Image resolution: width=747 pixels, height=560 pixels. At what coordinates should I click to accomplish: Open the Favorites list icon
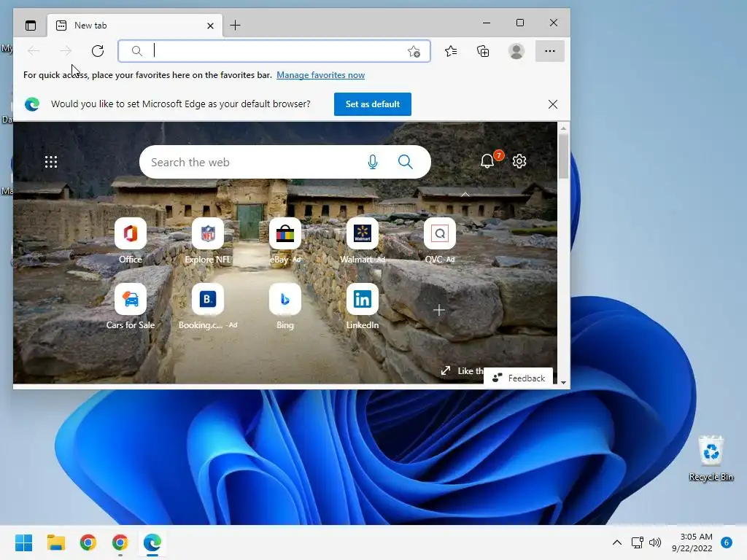pos(451,51)
